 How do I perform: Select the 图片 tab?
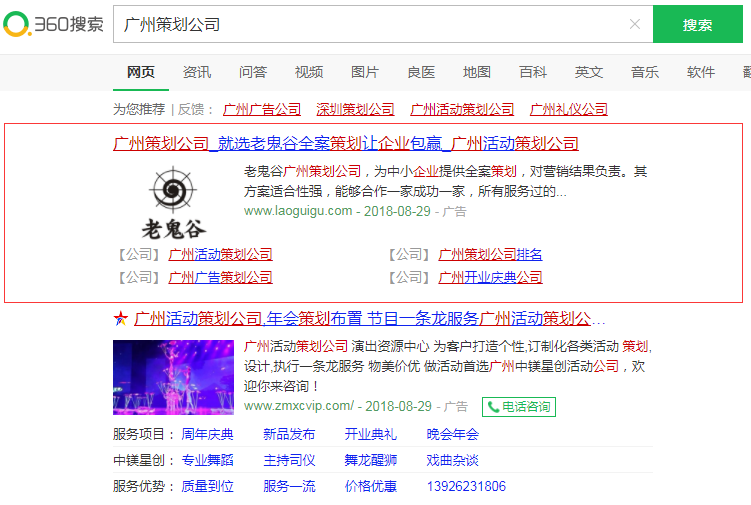[x=365, y=72]
